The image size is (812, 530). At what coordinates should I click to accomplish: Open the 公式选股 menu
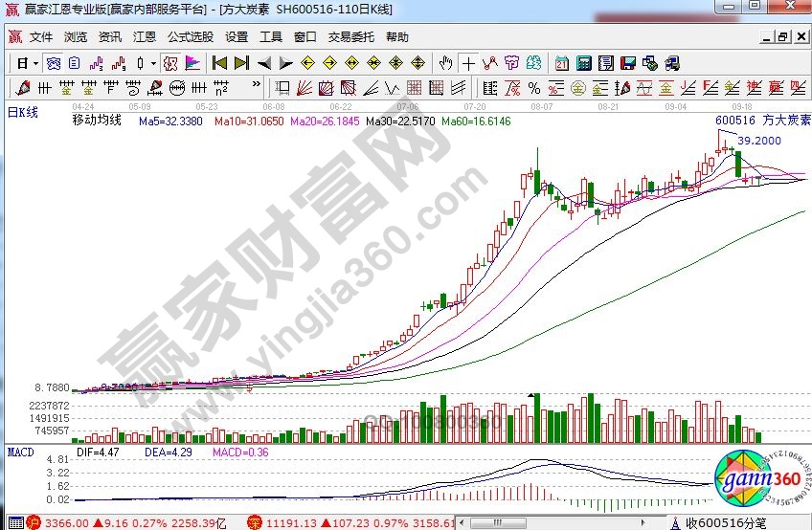point(190,37)
